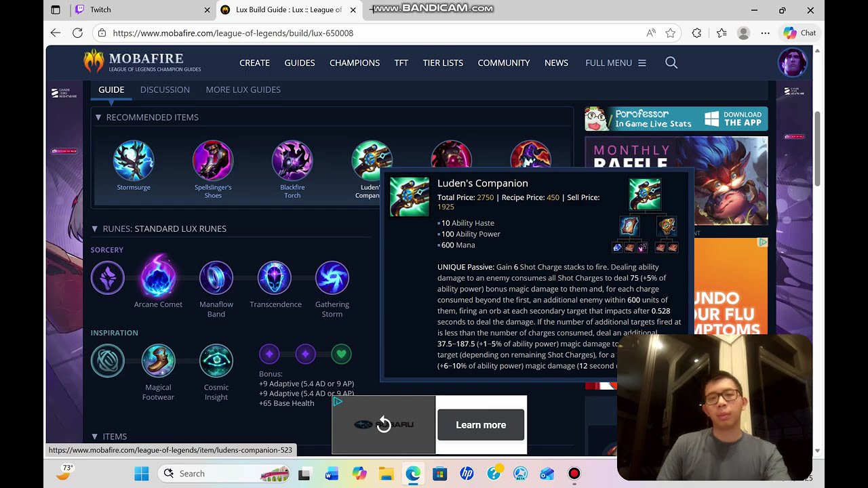The height and width of the screenshot is (488, 868).
Task: Click the Windows taskbar Search box
Action: coord(224,473)
